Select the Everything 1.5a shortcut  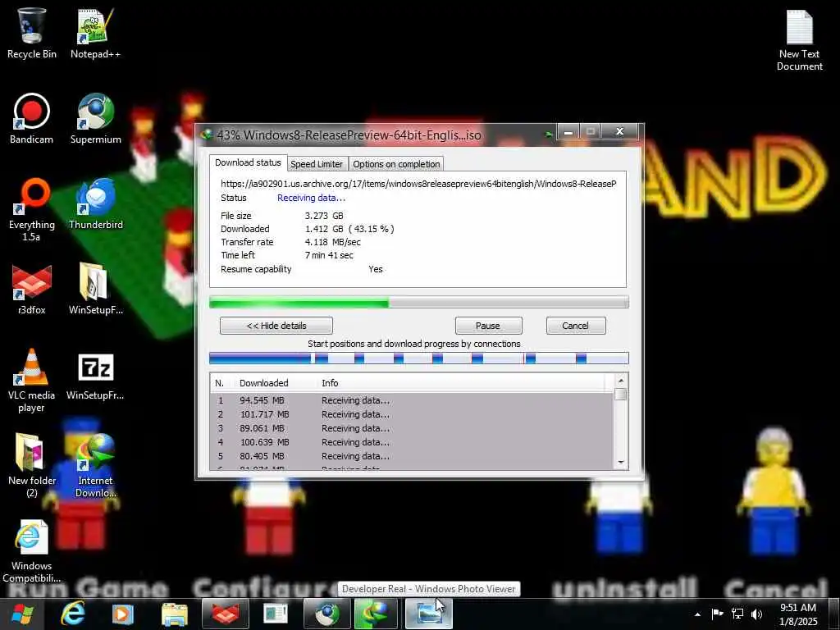[x=32, y=210]
